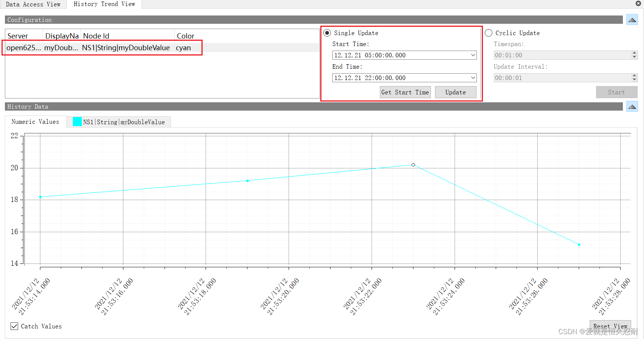Close the view with the top-right X icon
Screen dimensions: 644x339
[638, 3]
